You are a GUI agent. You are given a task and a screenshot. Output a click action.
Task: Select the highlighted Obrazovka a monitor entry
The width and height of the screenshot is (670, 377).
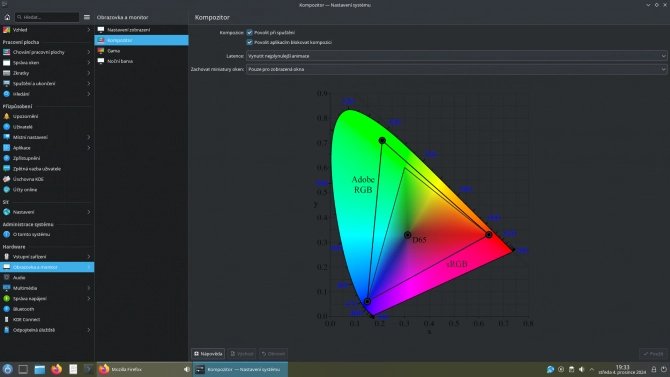click(x=47, y=267)
